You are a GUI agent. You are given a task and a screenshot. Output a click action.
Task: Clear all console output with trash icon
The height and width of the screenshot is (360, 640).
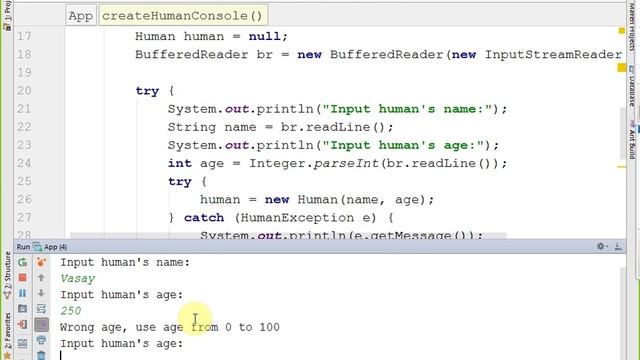tap(41, 355)
